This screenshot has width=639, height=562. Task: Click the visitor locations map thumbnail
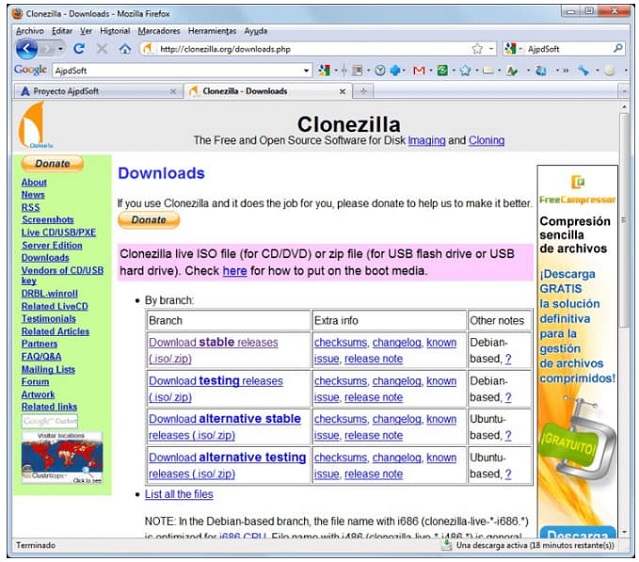[62, 458]
